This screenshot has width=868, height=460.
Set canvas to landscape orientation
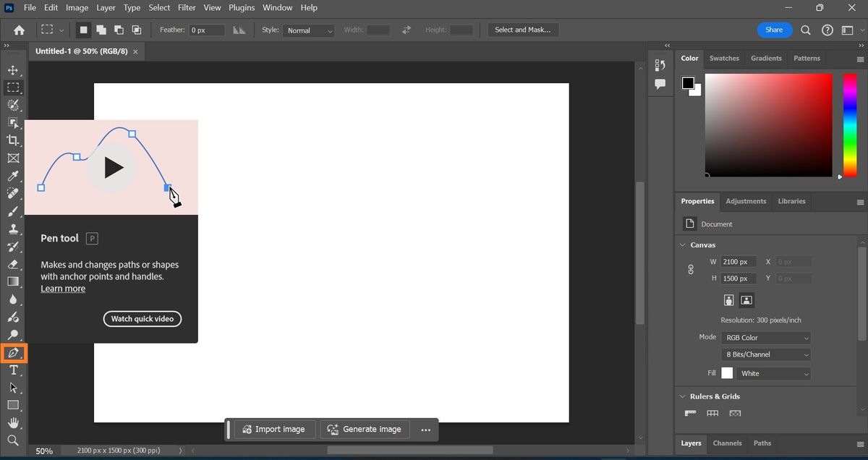tap(746, 299)
